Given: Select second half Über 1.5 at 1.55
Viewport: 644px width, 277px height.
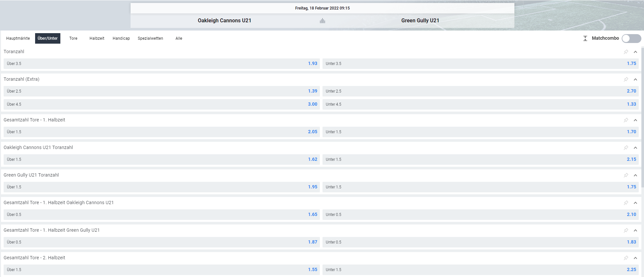Looking at the screenshot, I should (x=162, y=270).
